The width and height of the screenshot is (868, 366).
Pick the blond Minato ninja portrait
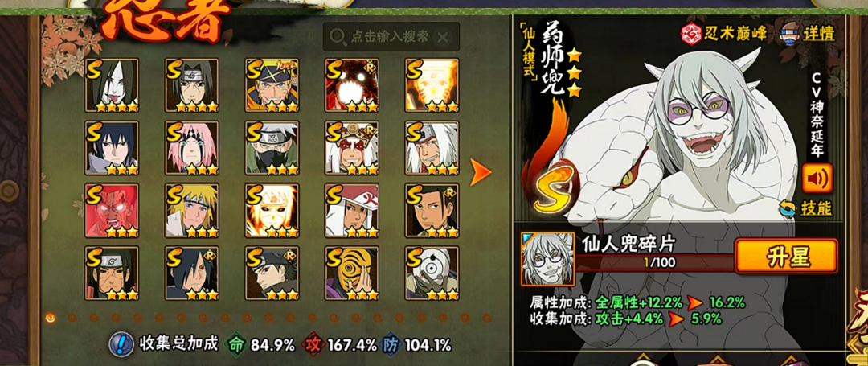pos(191,211)
